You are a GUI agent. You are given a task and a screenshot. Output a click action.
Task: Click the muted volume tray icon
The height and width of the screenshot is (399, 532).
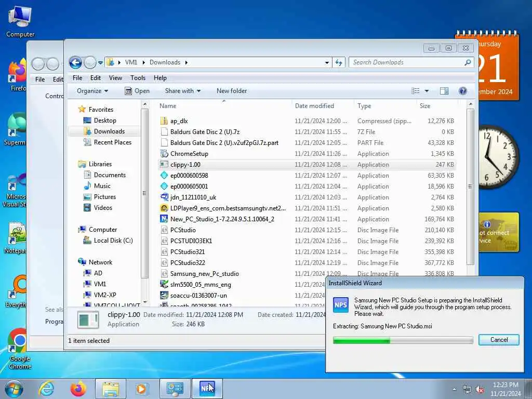[480, 390]
